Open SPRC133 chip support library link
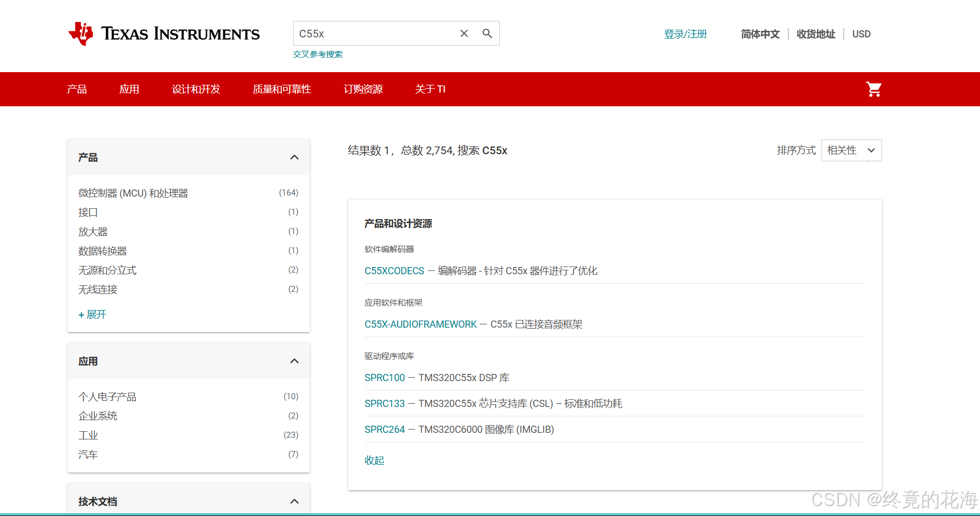This screenshot has height=516, width=980. tap(385, 404)
